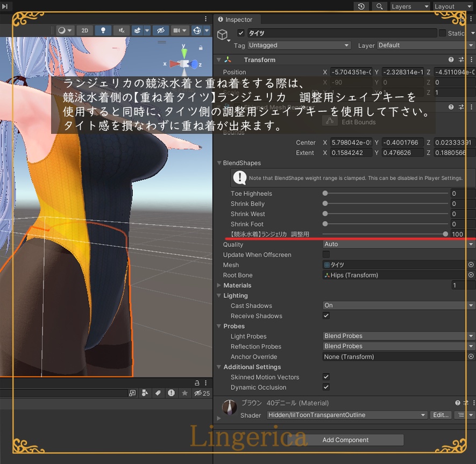This screenshot has width=476, height=464.
Task: Open the Layer dropdown showing Default
Action: (426, 45)
